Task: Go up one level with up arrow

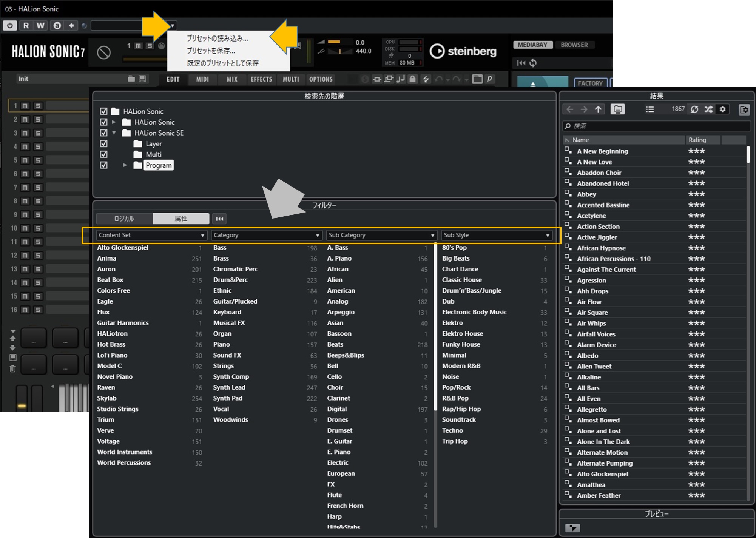Action: (x=598, y=109)
